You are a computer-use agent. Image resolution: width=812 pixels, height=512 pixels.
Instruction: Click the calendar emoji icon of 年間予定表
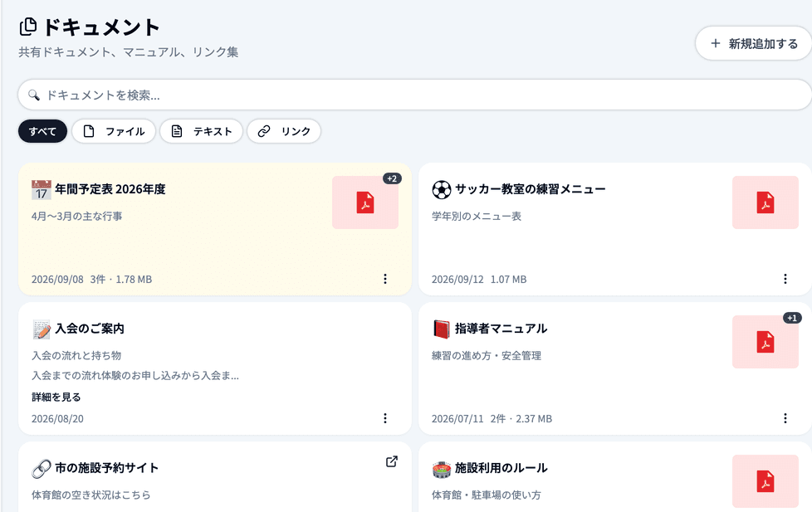[42, 190]
